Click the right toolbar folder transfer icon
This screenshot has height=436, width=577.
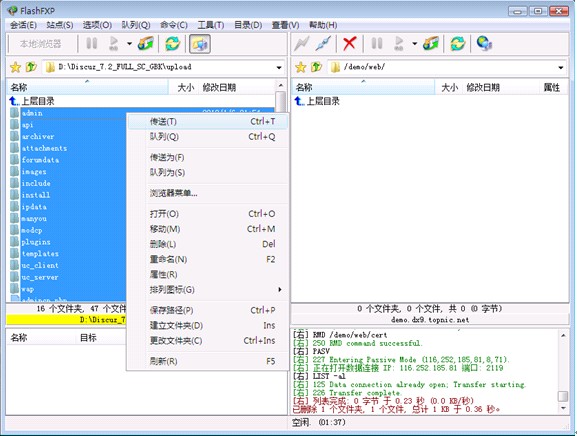pos(431,44)
